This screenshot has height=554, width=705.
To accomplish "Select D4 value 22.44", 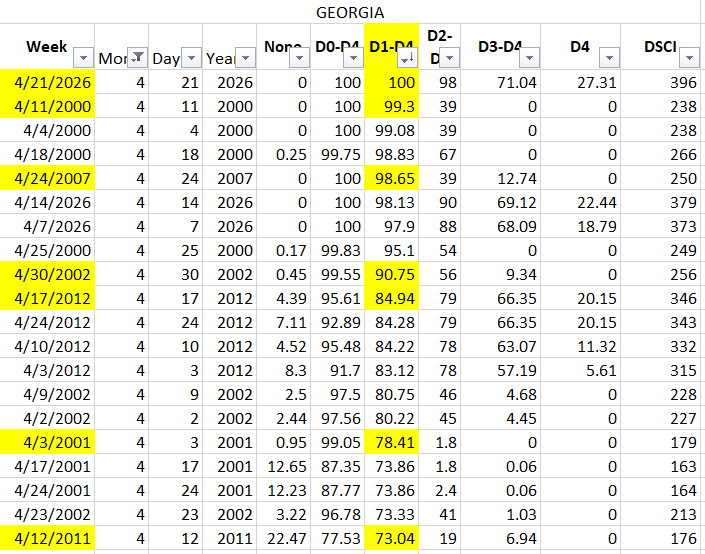I will [x=581, y=202].
